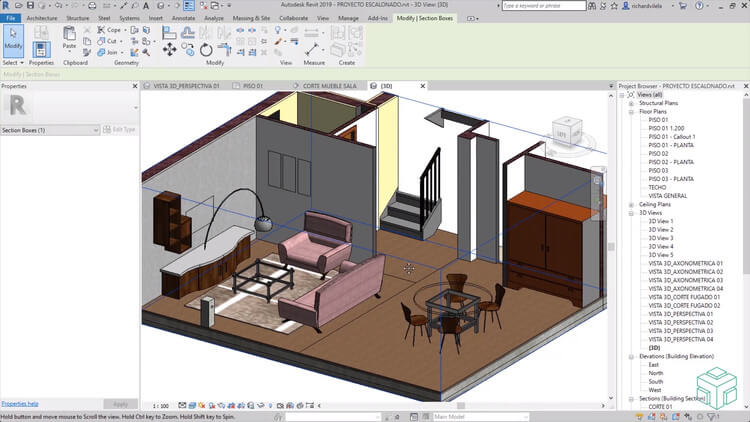Click the Properties ribbon icon

click(x=41, y=48)
